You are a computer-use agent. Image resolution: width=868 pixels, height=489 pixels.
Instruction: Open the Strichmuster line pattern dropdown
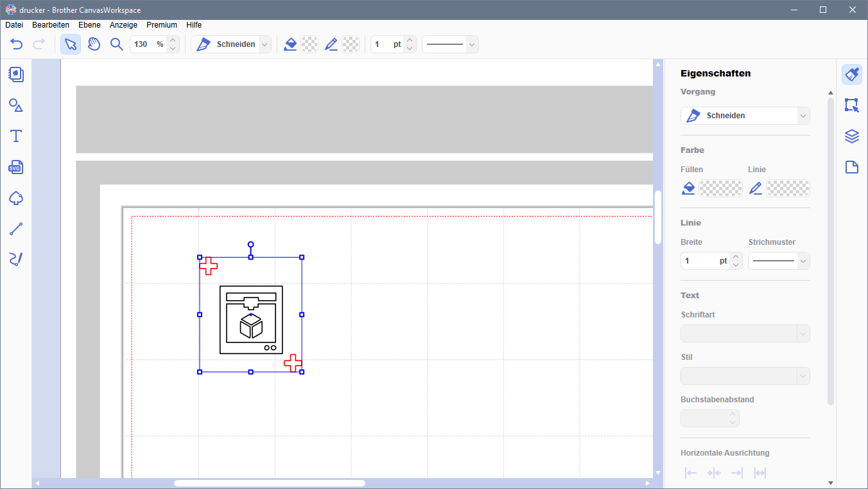pyautogui.click(x=803, y=261)
